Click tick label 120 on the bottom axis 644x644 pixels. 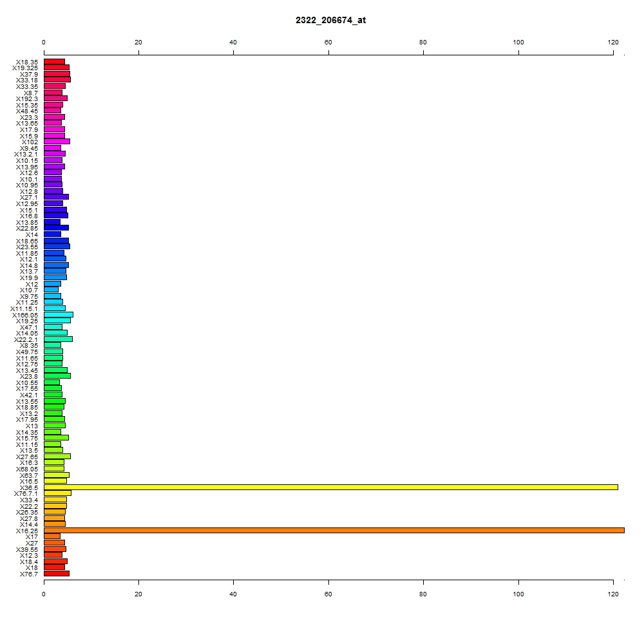pos(613,594)
